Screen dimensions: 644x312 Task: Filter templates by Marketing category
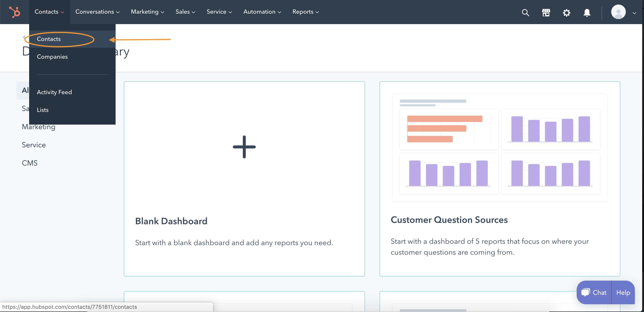coord(38,127)
